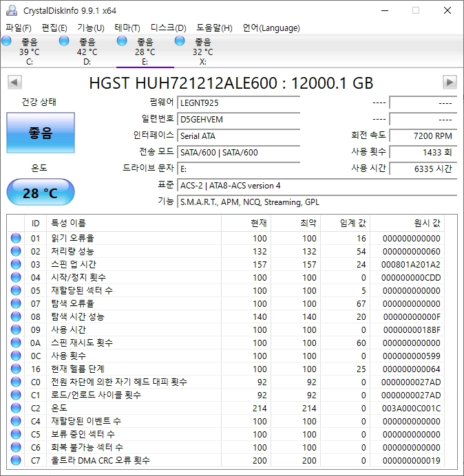
Task: Click status icon for C6 회복 불가능 섹터 수
Action: (x=16, y=447)
